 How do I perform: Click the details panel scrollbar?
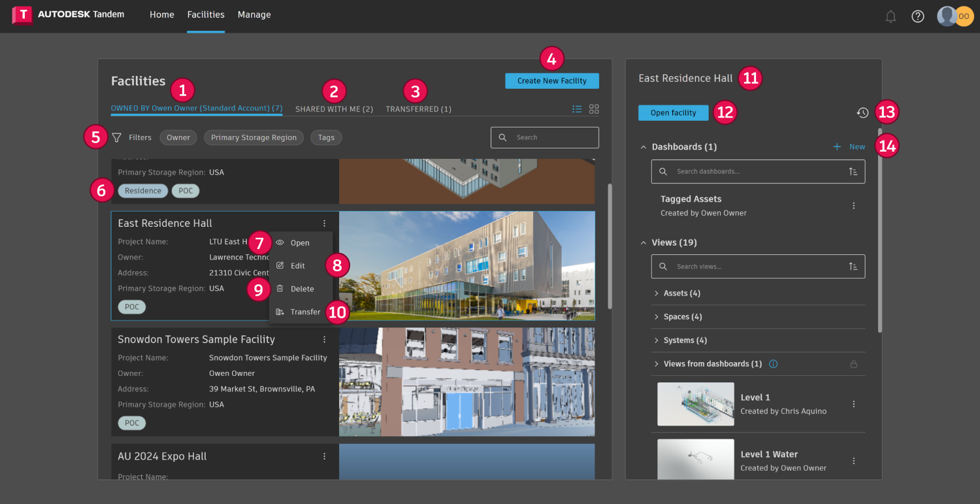click(x=880, y=230)
